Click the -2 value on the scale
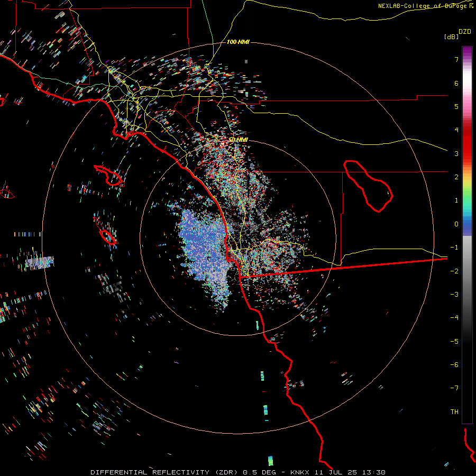This screenshot has width=476, height=476. 454,271
